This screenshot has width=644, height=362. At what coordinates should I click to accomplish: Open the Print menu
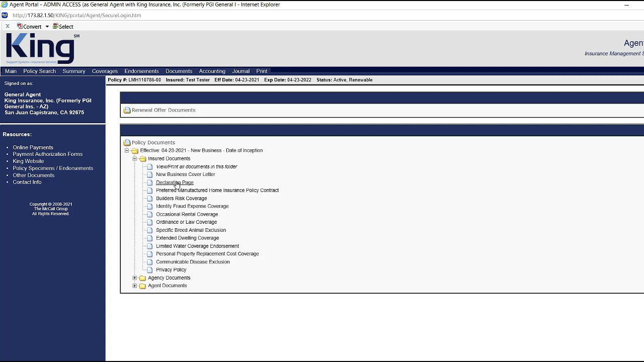tap(262, 71)
